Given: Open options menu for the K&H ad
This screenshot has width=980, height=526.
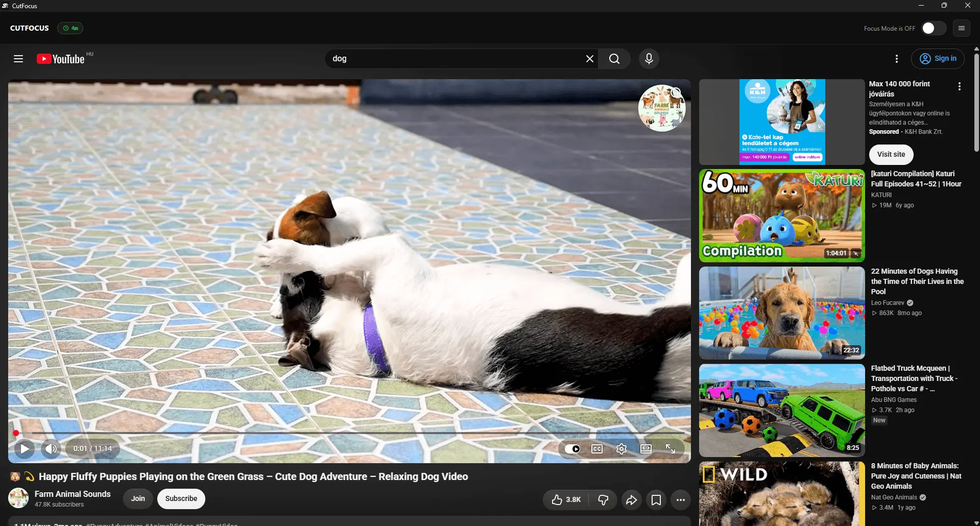Looking at the screenshot, I should pos(960,87).
